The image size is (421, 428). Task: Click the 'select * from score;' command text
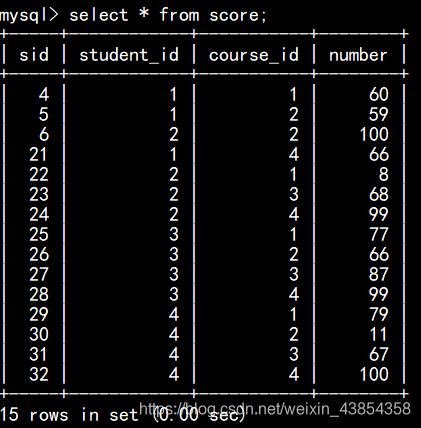(168, 15)
